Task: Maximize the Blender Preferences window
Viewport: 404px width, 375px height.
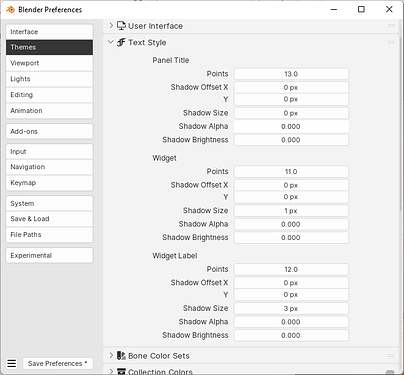Action: pyautogui.click(x=361, y=9)
